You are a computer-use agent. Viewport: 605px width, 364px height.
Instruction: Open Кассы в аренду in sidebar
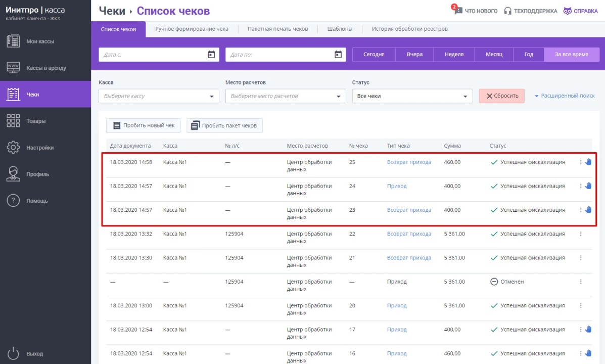tap(45, 68)
